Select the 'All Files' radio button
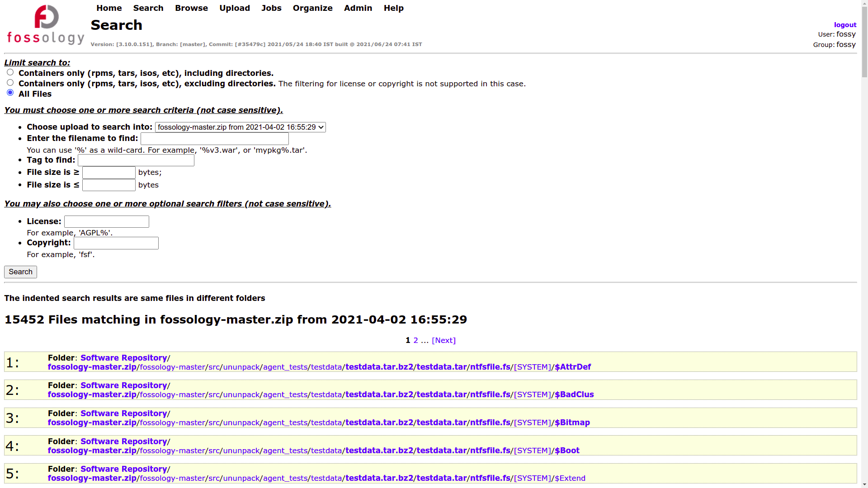 (10, 93)
